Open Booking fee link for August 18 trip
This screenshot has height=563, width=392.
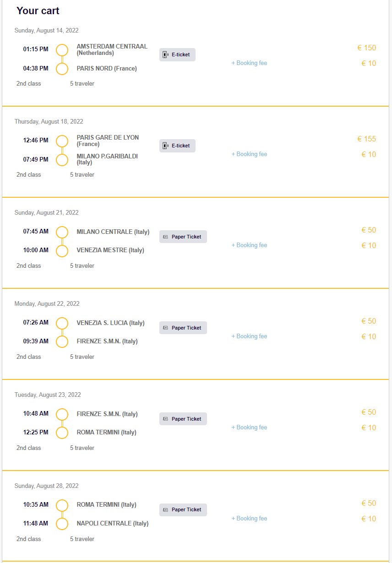coord(249,154)
